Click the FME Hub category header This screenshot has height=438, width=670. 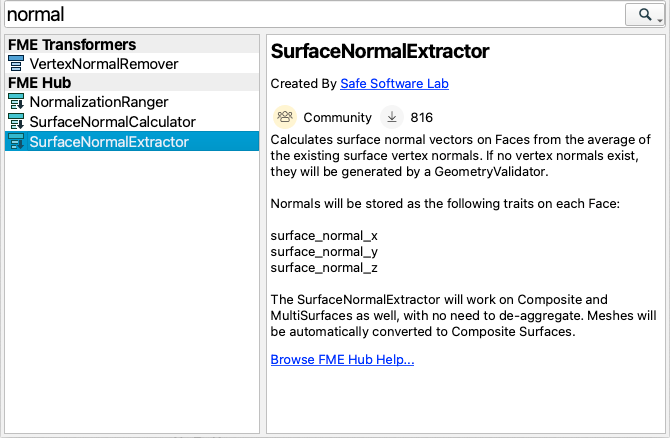(x=132, y=82)
